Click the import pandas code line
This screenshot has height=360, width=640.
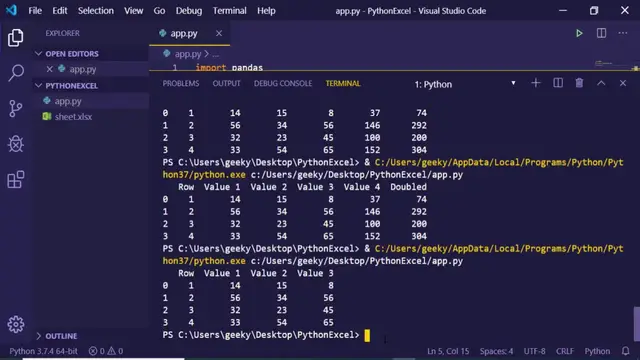tap(229, 67)
